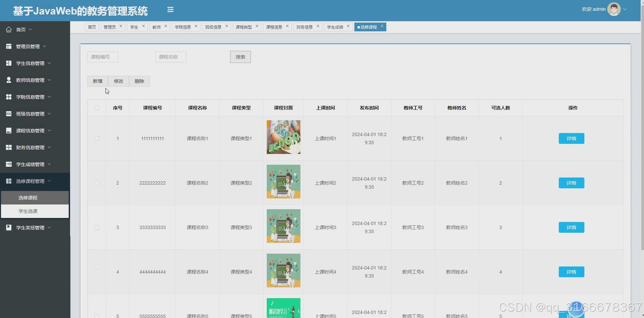The height and width of the screenshot is (318, 644).
Task: Select the 管理员管理 sidebar icon
Action: point(9,46)
